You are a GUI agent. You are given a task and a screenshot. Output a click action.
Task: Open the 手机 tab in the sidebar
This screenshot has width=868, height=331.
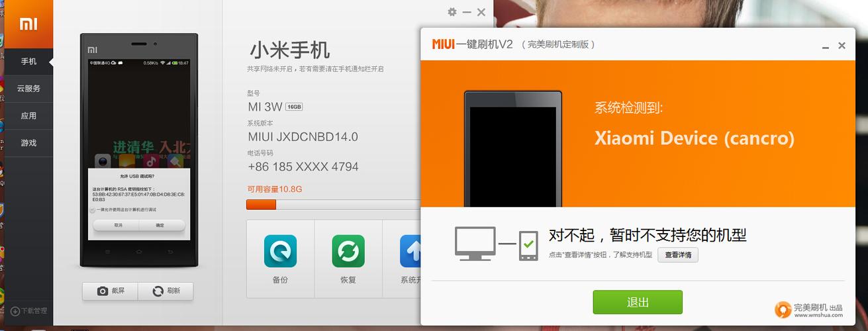tap(28, 62)
